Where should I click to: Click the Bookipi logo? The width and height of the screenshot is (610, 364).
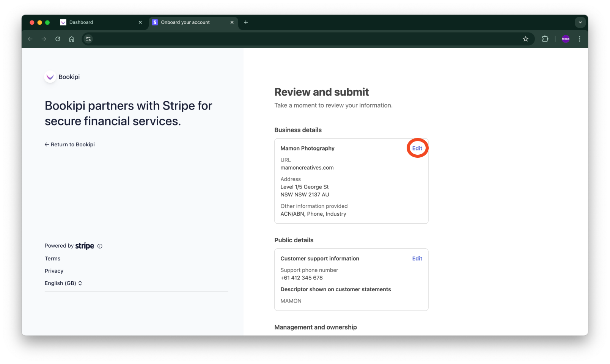(x=50, y=77)
